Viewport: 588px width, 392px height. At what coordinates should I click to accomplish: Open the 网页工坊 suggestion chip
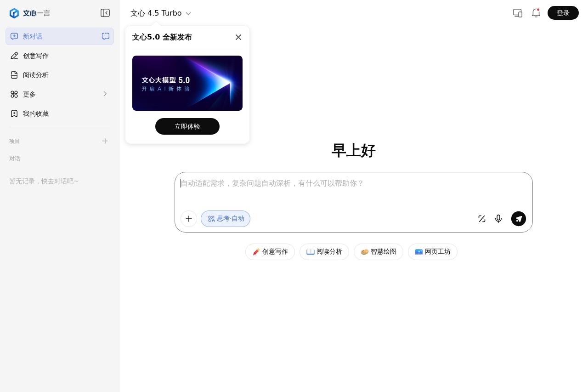433,252
